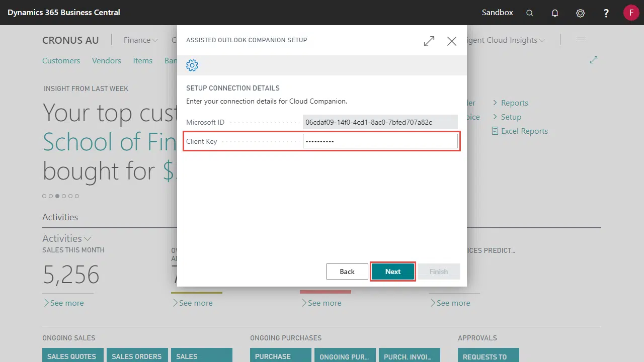Viewport: 644px width, 362px height.
Task: Click the Sandbox environment label
Action: point(498,13)
